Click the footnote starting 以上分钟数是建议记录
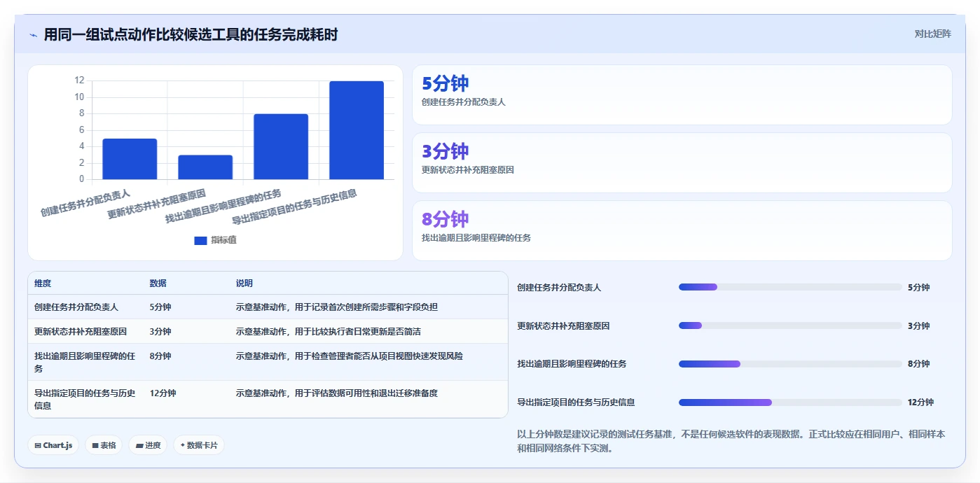 point(731,441)
